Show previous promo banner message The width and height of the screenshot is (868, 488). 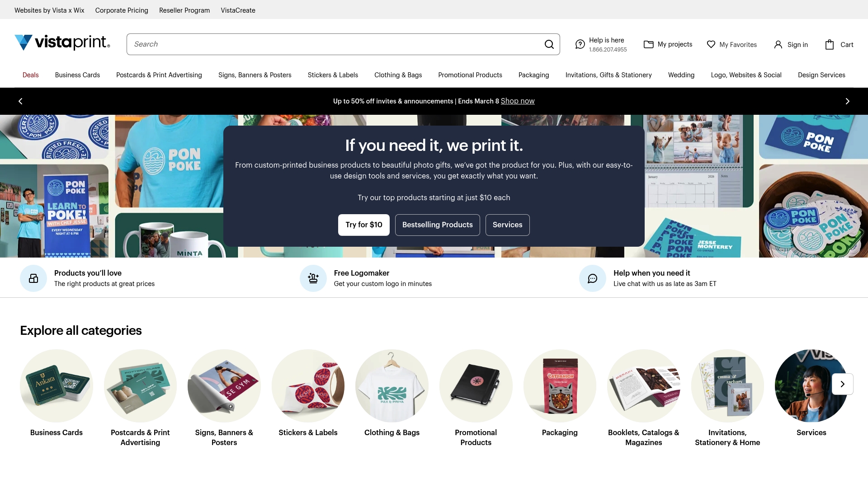[20, 101]
